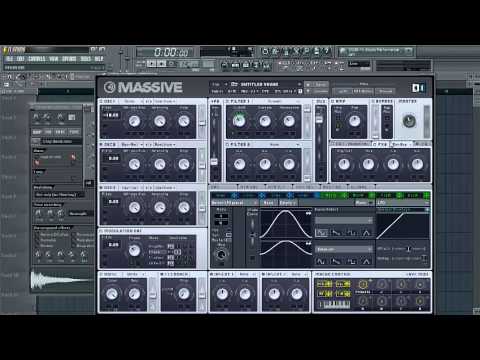Click the OSC1 filter routing fader

point(202,122)
